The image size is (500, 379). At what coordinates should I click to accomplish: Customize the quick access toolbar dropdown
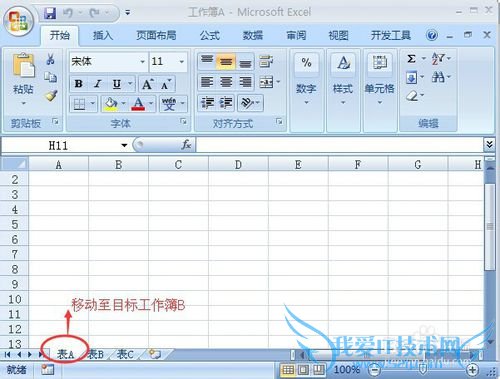tap(128, 13)
